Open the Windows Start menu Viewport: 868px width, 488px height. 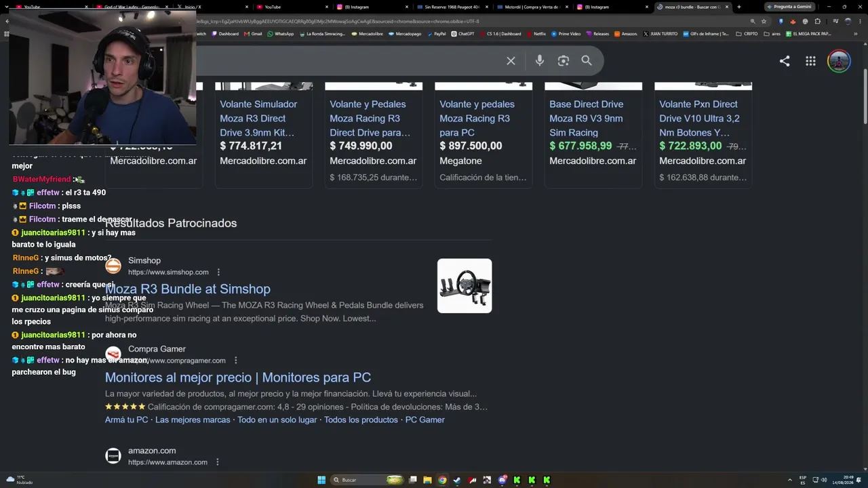(321, 480)
